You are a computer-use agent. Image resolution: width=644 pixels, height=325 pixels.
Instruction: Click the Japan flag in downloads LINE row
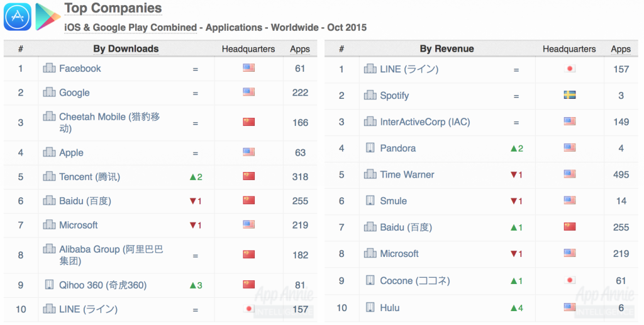pos(248,309)
